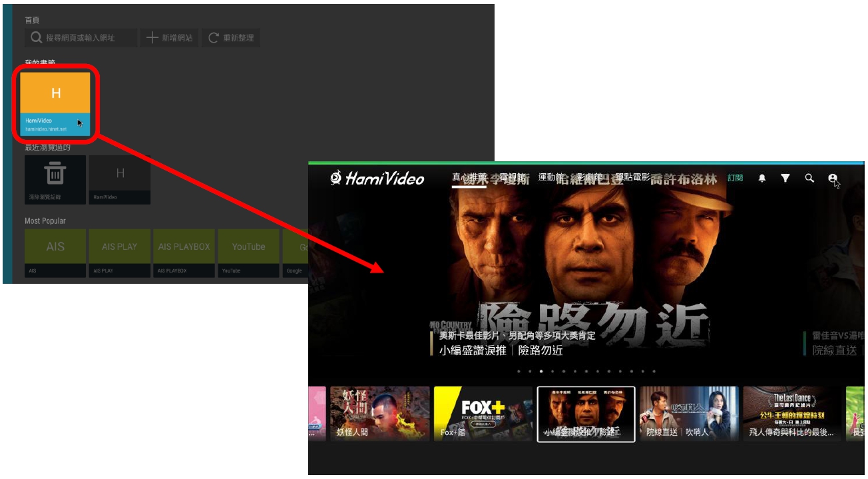Open the filter funnel icon in HamiVideo
The height and width of the screenshot is (479, 868).
point(785,178)
